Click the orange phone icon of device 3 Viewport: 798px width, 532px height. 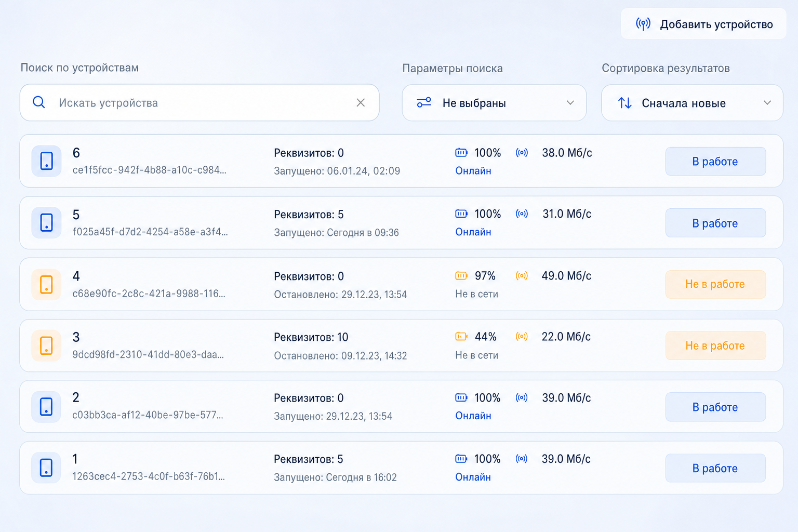46,346
